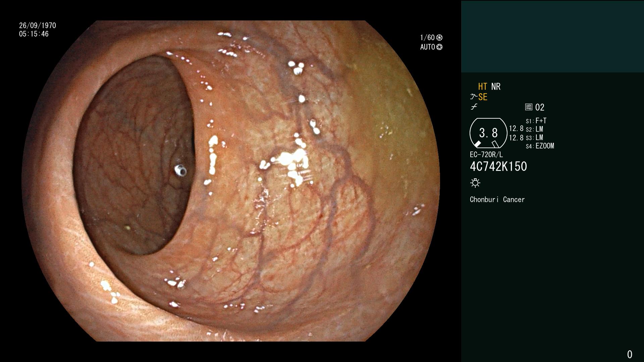The height and width of the screenshot is (362, 644).
Task: Click the 0 counter in bottom corner
Action: pyautogui.click(x=630, y=354)
